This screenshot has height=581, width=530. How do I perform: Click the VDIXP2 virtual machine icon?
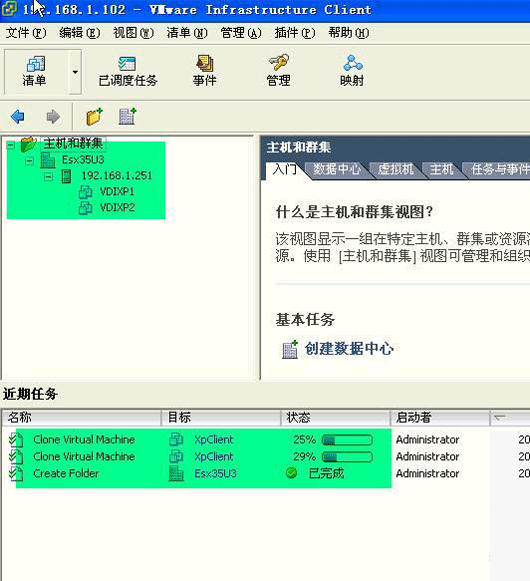click(x=86, y=208)
